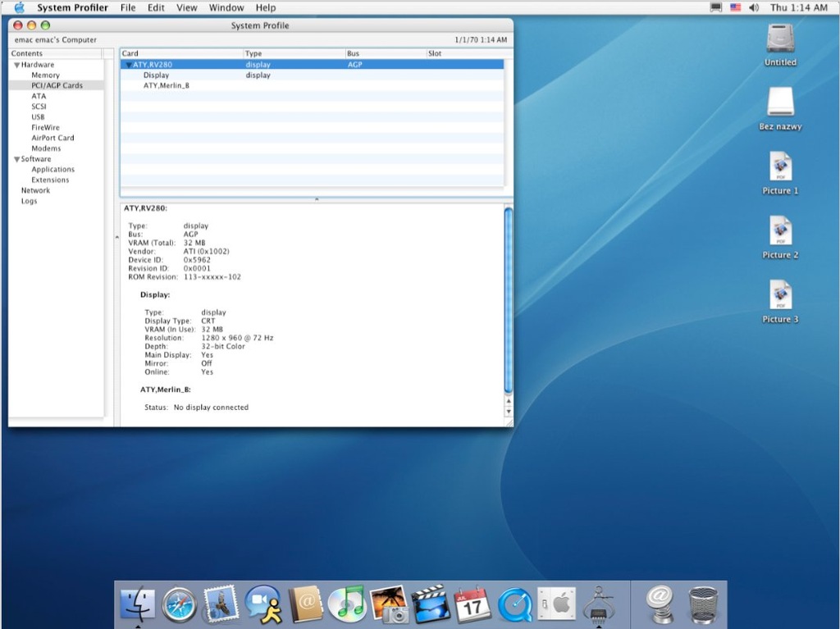Open Address Book in the Dock
This screenshot has width=840, height=629.
click(x=305, y=605)
